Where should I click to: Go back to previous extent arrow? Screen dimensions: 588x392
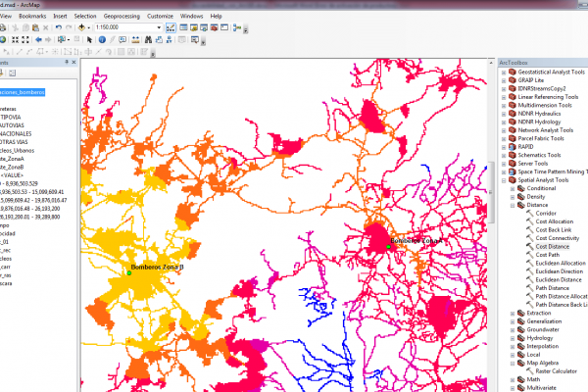click(x=38, y=39)
